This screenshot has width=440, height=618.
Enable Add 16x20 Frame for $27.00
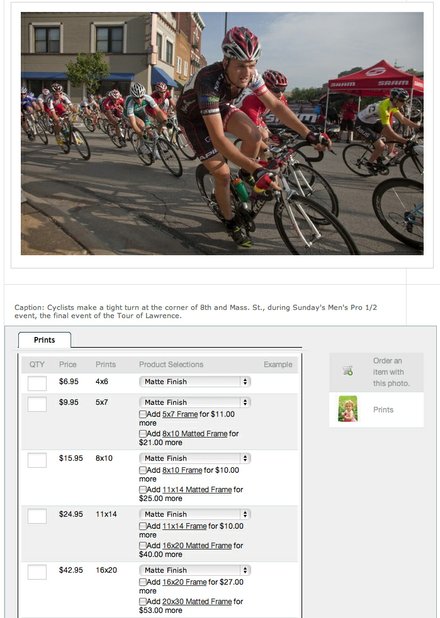(142, 582)
